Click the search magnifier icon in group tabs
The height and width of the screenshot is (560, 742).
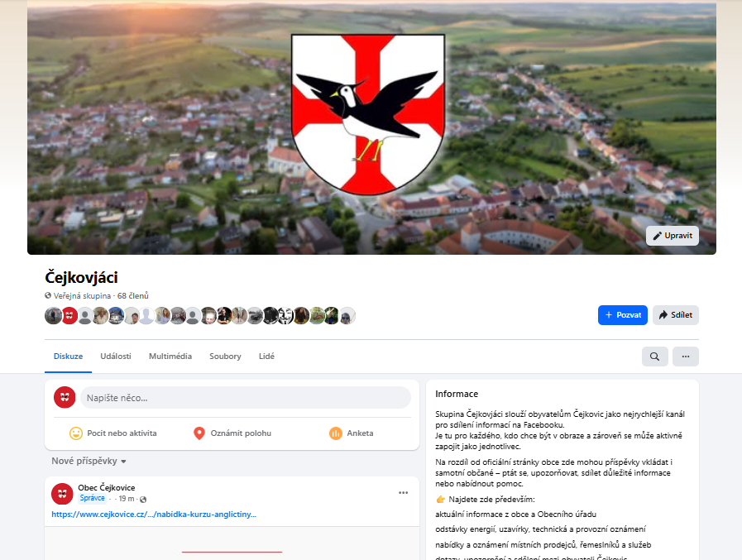pyautogui.click(x=654, y=357)
